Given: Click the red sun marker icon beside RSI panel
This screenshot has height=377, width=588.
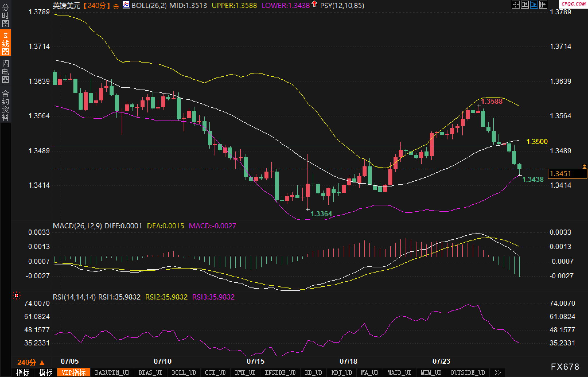Looking at the screenshot, I should (x=17, y=296).
